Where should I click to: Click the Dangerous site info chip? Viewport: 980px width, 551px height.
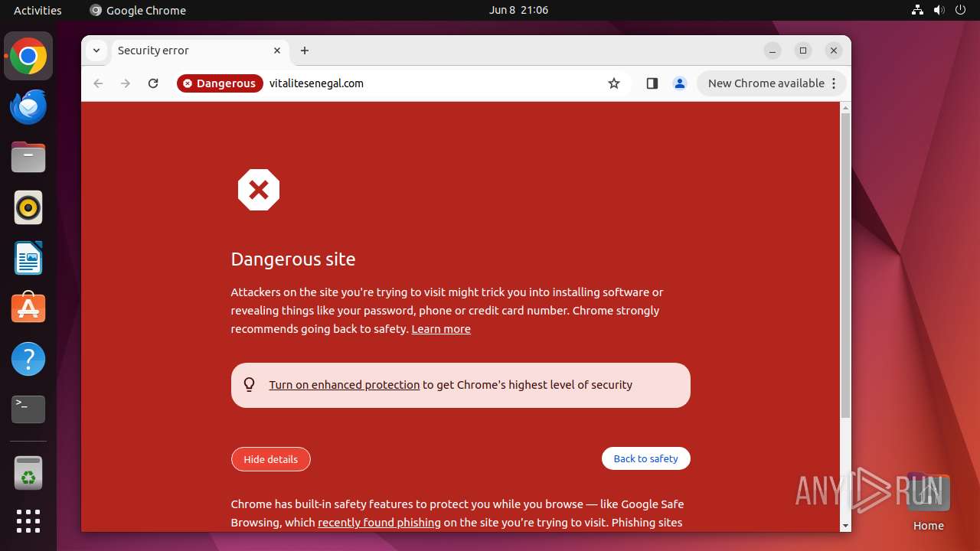[x=220, y=83]
